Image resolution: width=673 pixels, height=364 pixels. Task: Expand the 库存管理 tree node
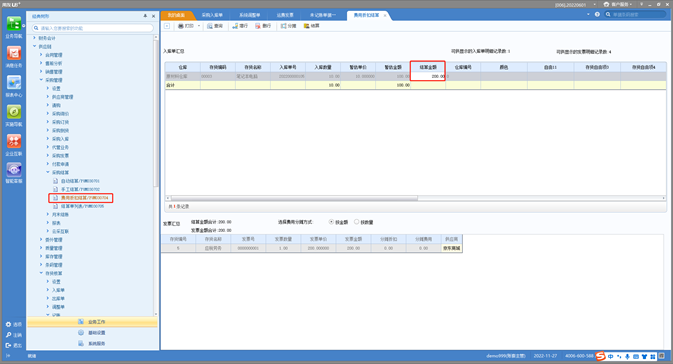click(x=41, y=256)
